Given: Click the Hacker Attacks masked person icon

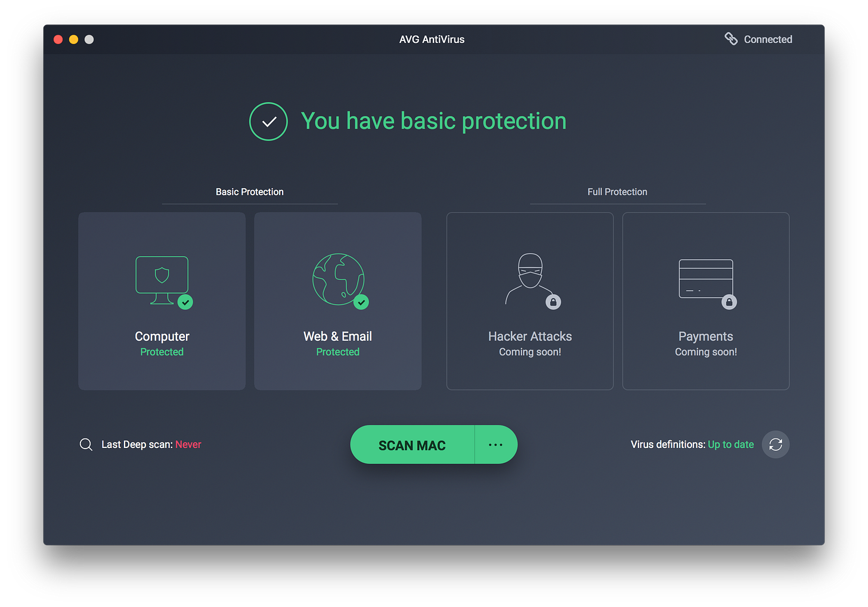Looking at the screenshot, I should [529, 279].
